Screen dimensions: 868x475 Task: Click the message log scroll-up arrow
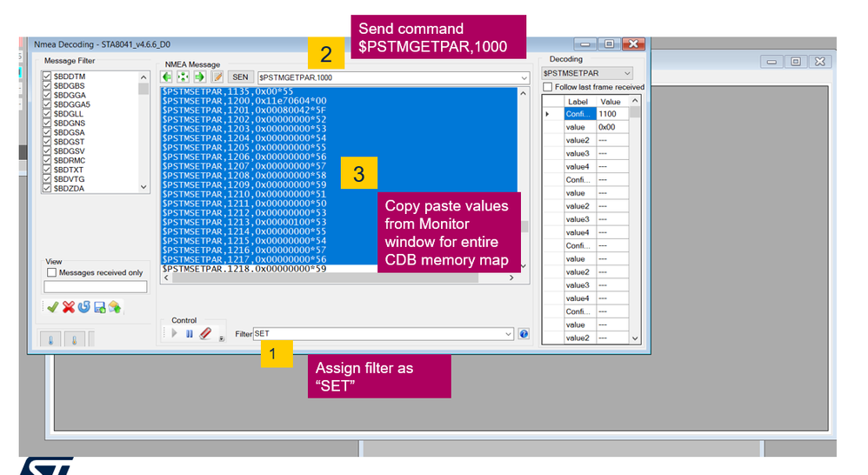(x=523, y=94)
